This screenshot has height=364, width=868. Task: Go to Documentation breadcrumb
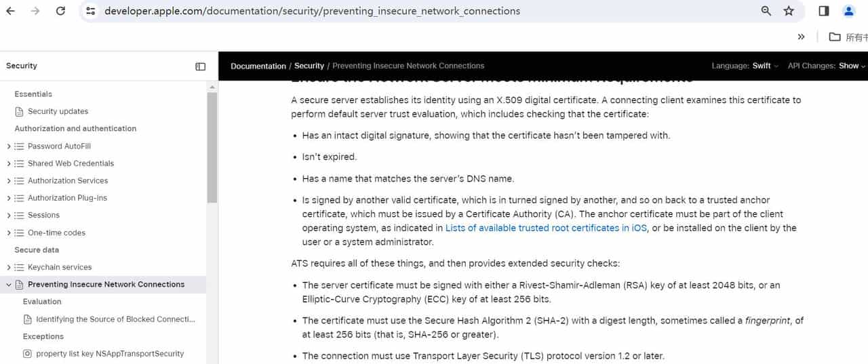coord(258,66)
